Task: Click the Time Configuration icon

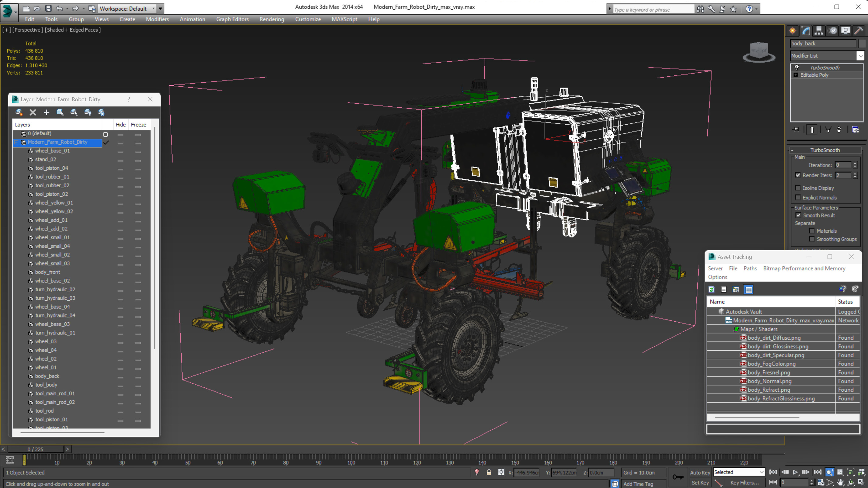Action: (821, 483)
